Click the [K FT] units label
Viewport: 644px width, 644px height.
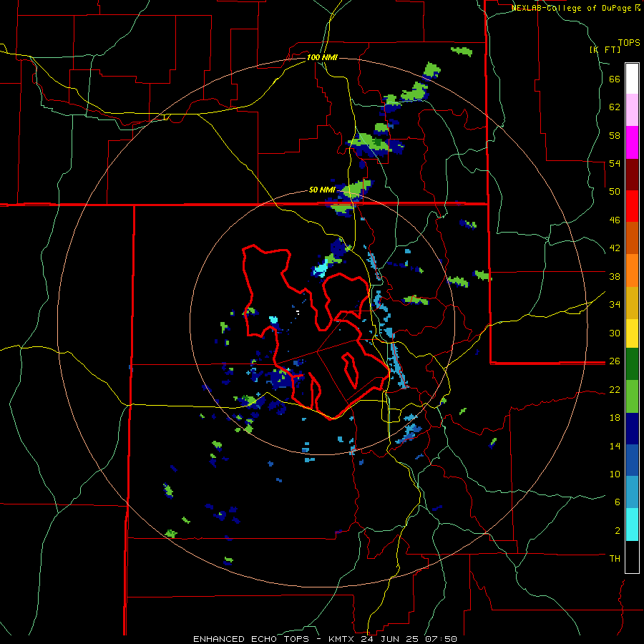pyautogui.click(x=605, y=49)
